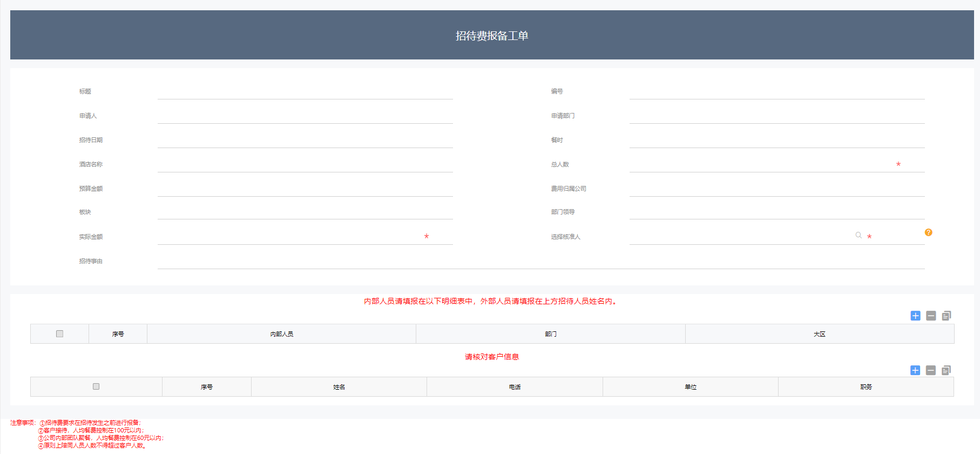980x454 pixels.
Task: Add a row to the 内部人员 table
Action: click(915, 316)
